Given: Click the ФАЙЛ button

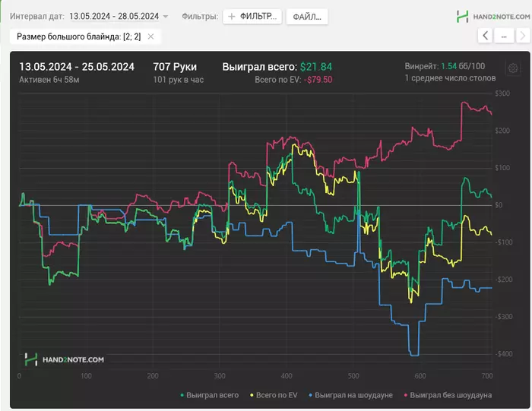Looking at the screenshot, I should tap(307, 17).
